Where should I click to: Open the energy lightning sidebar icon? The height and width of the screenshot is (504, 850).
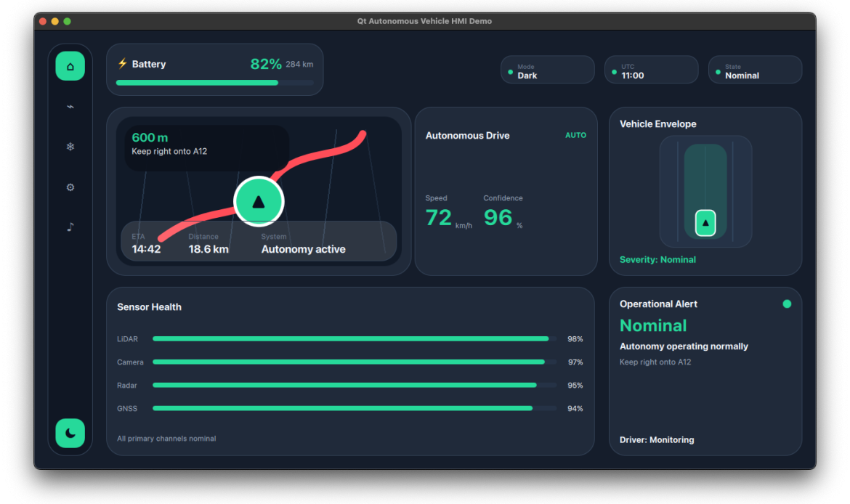[70, 107]
